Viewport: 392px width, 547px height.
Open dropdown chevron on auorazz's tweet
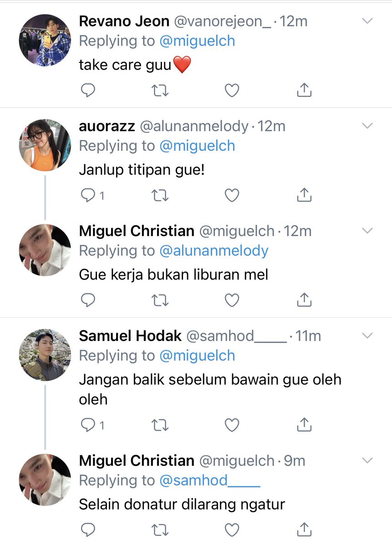click(367, 126)
